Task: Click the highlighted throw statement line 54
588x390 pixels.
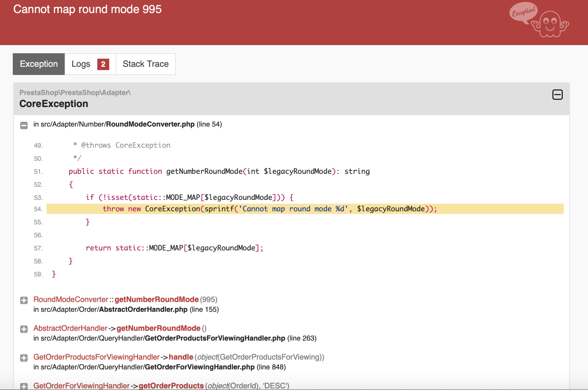Action: [x=269, y=209]
